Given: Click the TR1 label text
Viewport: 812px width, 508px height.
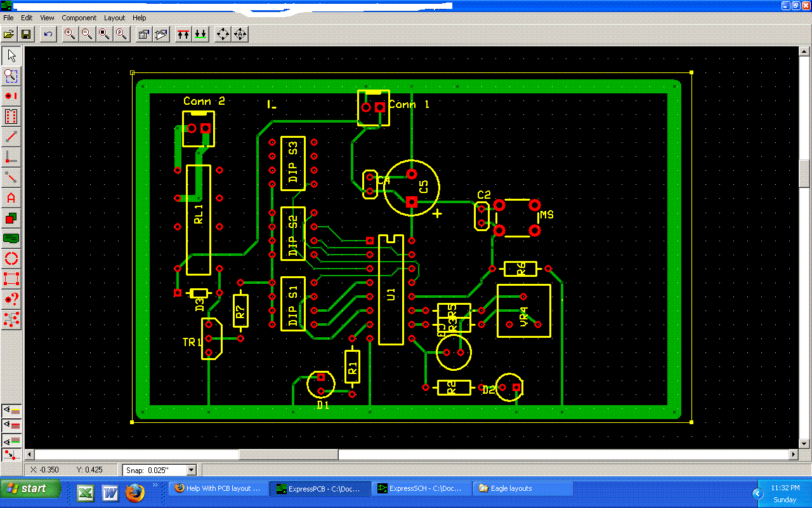Looking at the screenshot, I should [x=192, y=342].
